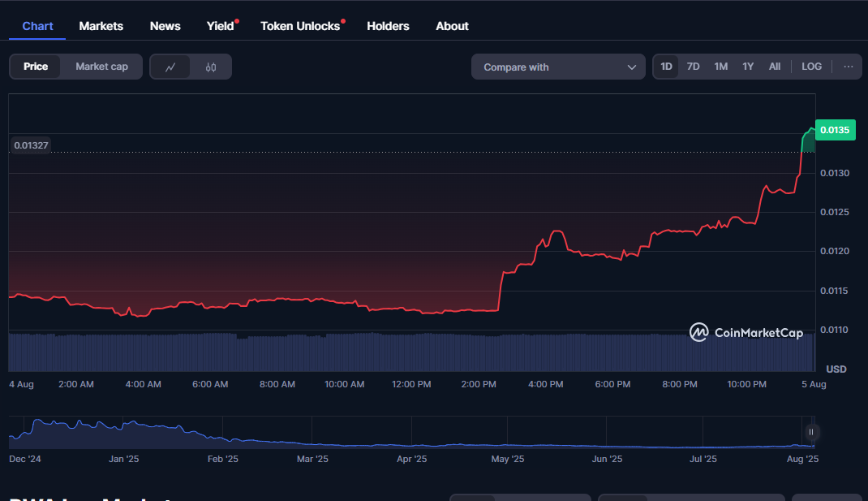
Task: Show All time price history
Action: [x=775, y=67]
